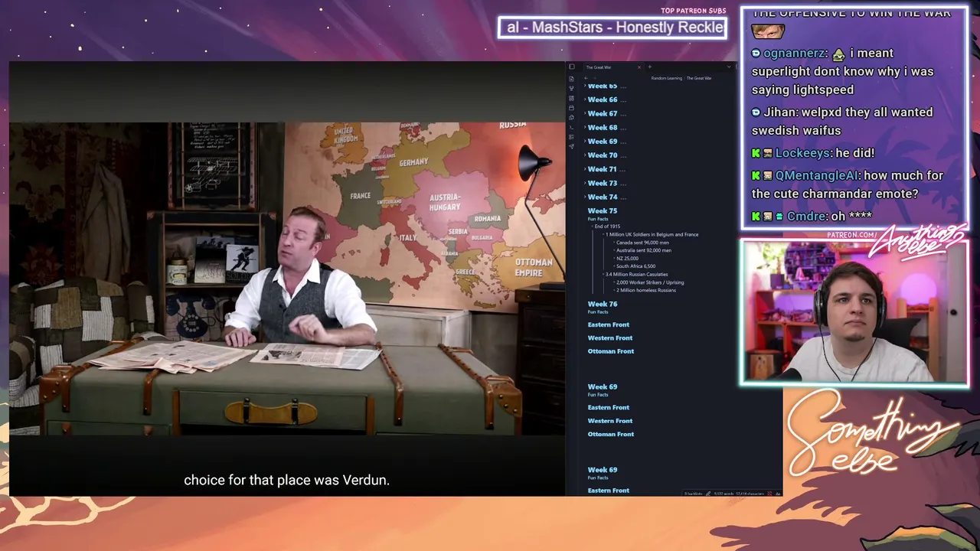980x551 pixels.
Task: Click '3.4 Million Russian Casulaties' bullet
Action: [x=636, y=274]
